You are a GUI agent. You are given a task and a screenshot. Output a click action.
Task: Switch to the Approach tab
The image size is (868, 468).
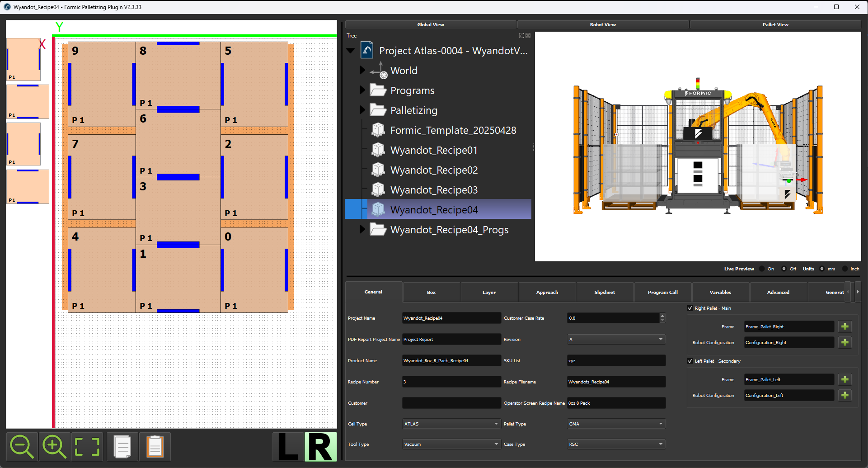tap(547, 292)
